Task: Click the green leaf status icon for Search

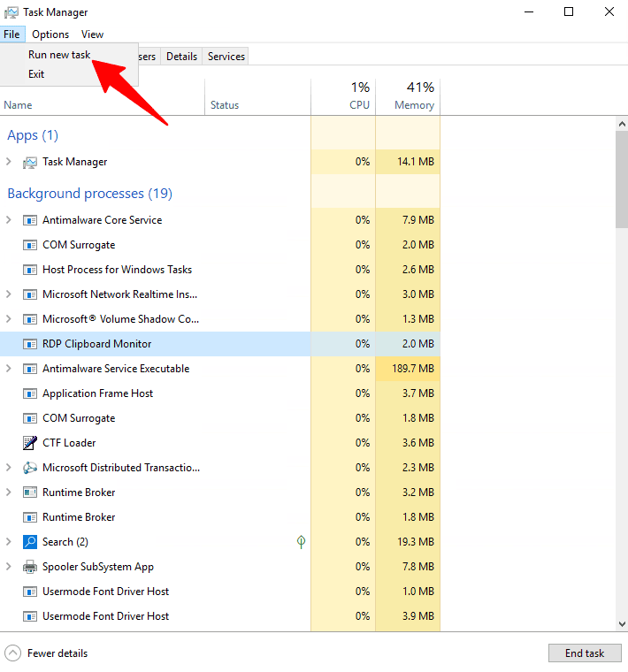Action: coord(301,542)
